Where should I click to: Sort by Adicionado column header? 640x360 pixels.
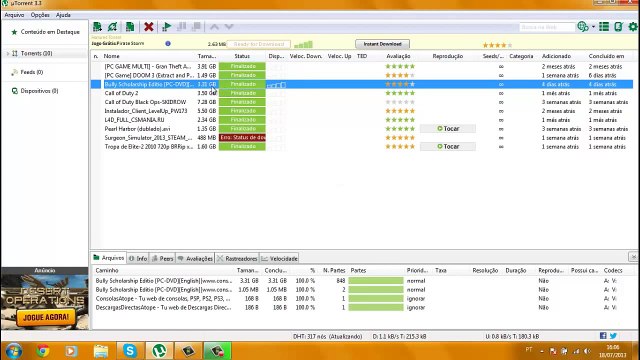click(x=556, y=56)
